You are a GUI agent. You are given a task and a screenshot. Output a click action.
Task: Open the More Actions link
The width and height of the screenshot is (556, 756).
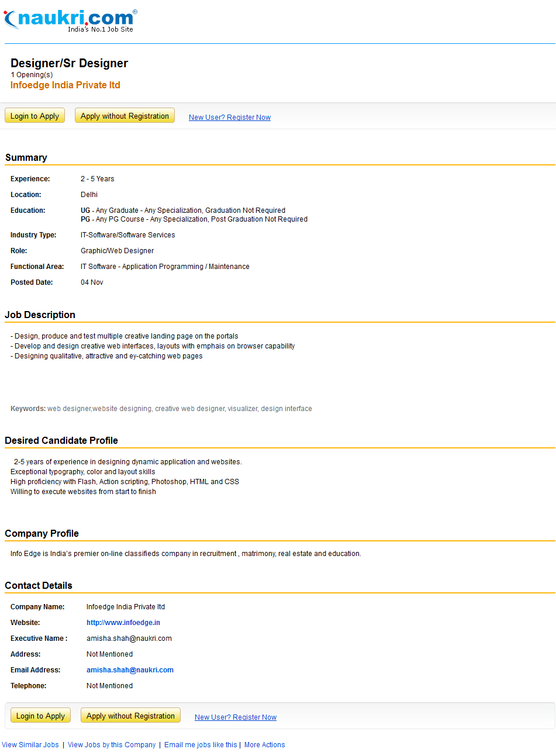(265, 745)
